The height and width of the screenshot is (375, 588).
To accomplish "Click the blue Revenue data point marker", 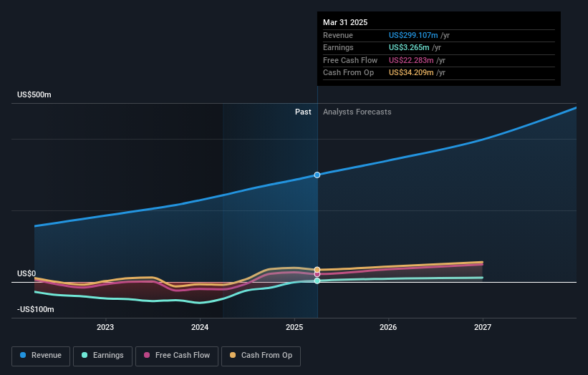I will coord(317,175).
